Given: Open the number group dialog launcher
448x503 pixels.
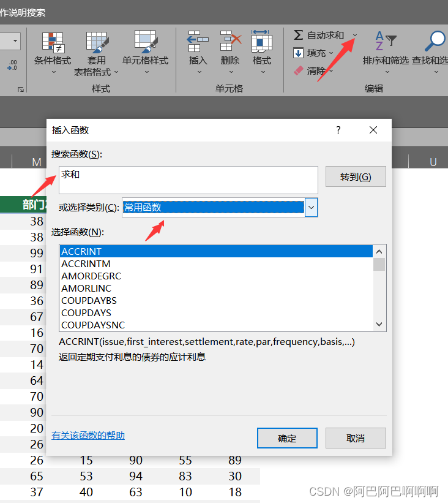Looking at the screenshot, I should [x=21, y=89].
